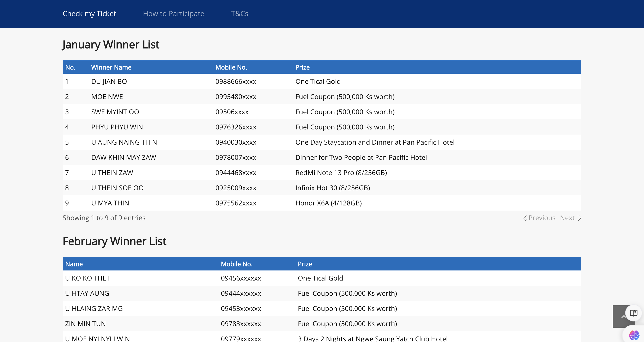Click the RedMi Note 13 Pro prize cell
The image size is (644, 342).
pos(341,173)
